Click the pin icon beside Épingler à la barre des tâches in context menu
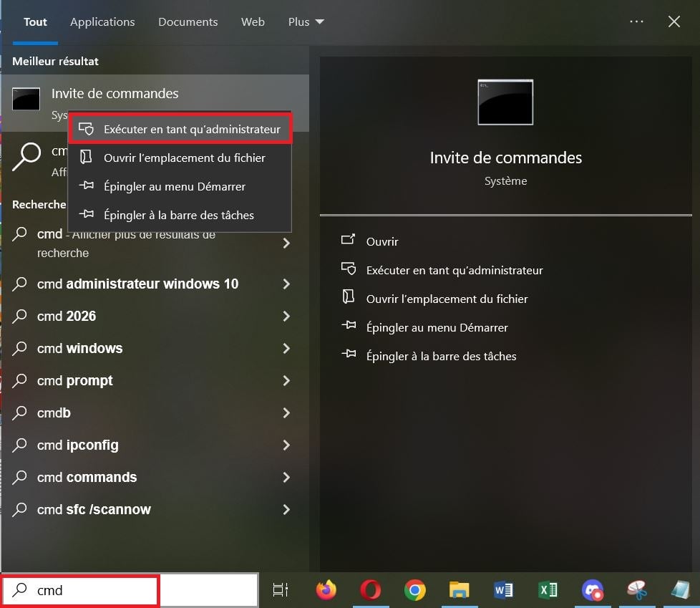700x608 pixels. tap(86, 214)
